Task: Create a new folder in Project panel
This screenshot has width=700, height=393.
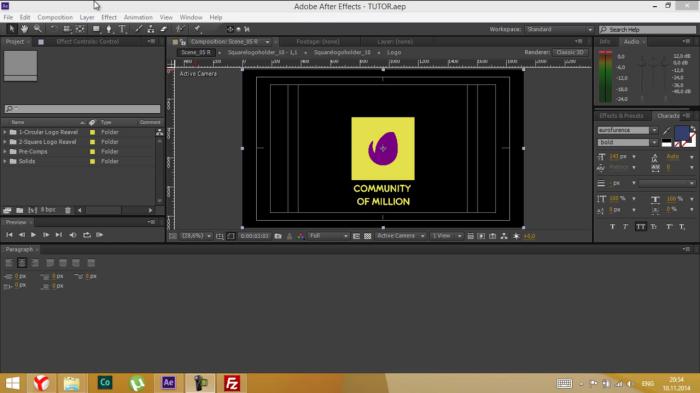Action: coord(20,210)
